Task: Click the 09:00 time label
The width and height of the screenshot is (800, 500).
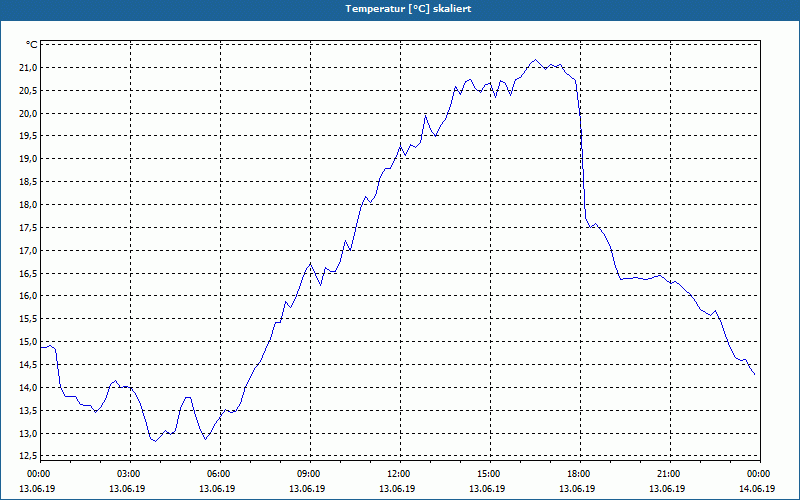Action: pos(308,474)
